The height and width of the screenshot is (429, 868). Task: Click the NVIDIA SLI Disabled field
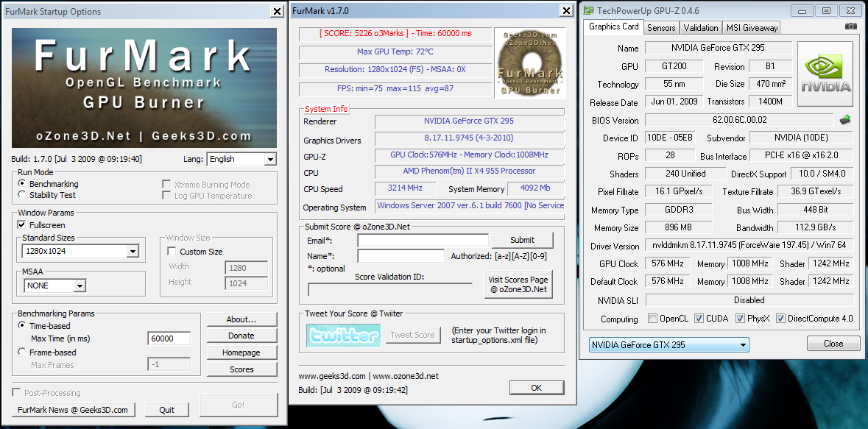(749, 300)
